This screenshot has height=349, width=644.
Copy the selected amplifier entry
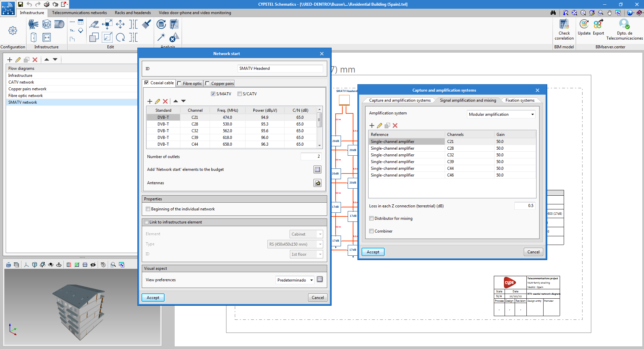(387, 126)
